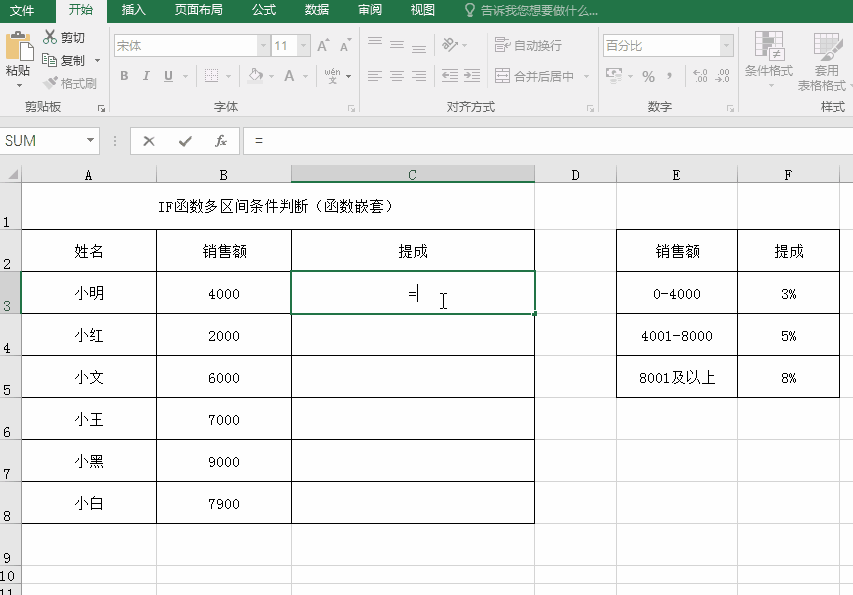Viewport: 853px width, 595px height.
Task: Center text horizontally
Action: [397, 76]
